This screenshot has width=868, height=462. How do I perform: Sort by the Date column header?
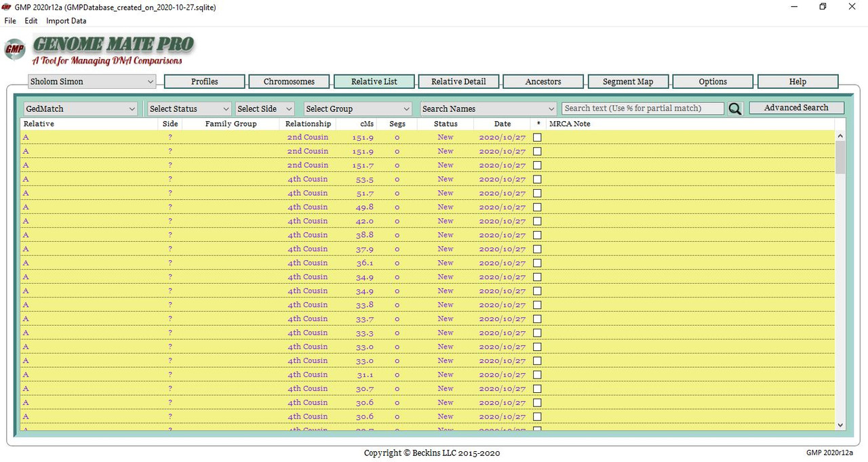(502, 124)
